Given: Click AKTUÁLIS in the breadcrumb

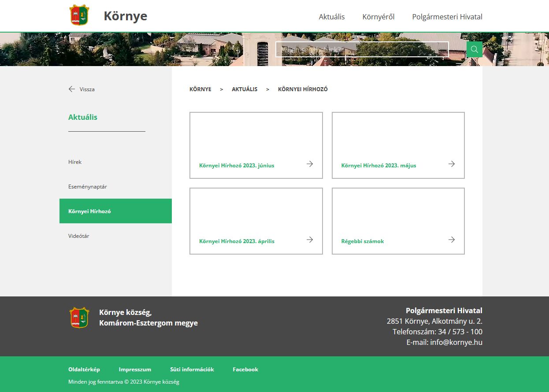Looking at the screenshot, I should [x=245, y=89].
